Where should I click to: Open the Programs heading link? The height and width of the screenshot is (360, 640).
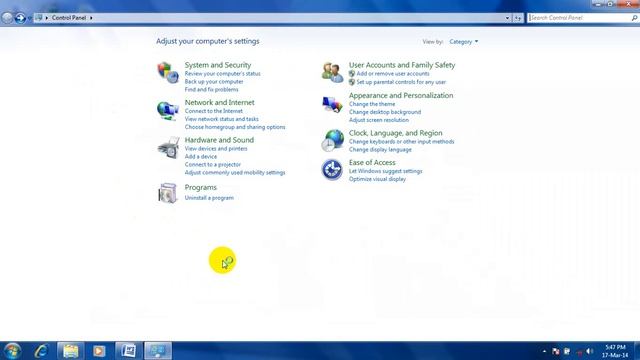click(200, 187)
